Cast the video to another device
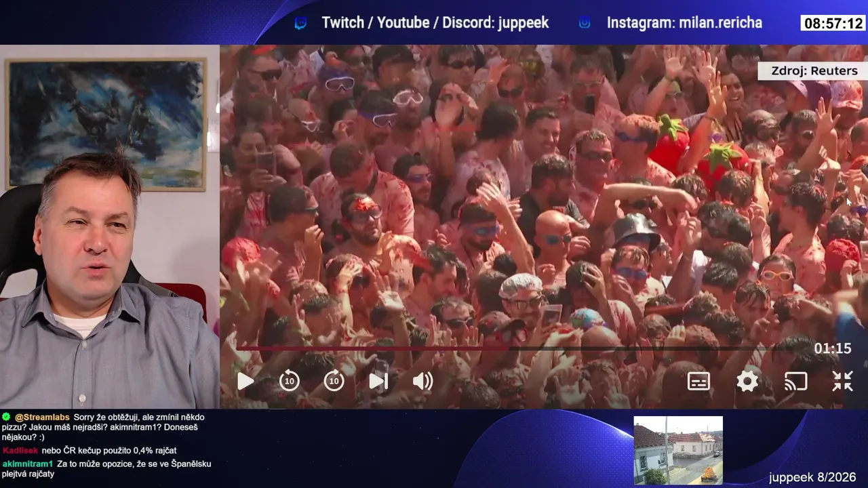The width and height of the screenshot is (868, 488). tap(795, 382)
